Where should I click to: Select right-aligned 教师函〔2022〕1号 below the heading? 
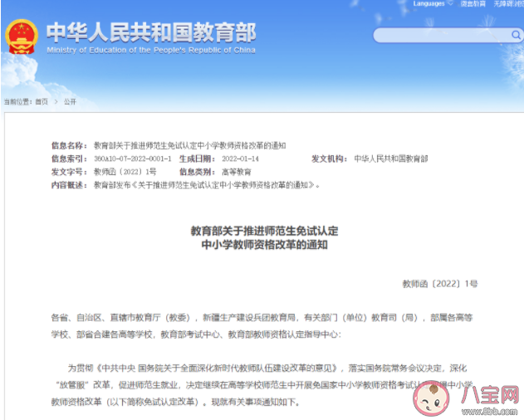(440, 284)
